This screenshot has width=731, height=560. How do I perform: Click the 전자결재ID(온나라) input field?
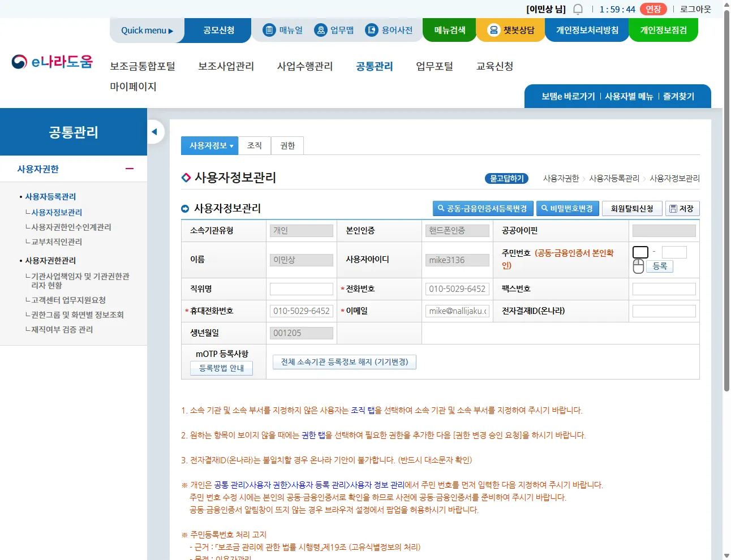664,311
